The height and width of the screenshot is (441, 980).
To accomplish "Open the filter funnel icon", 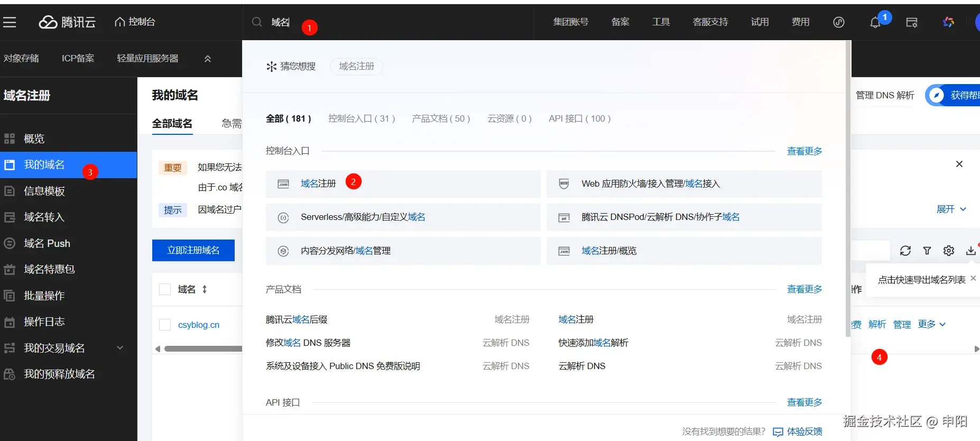I will click(x=927, y=251).
